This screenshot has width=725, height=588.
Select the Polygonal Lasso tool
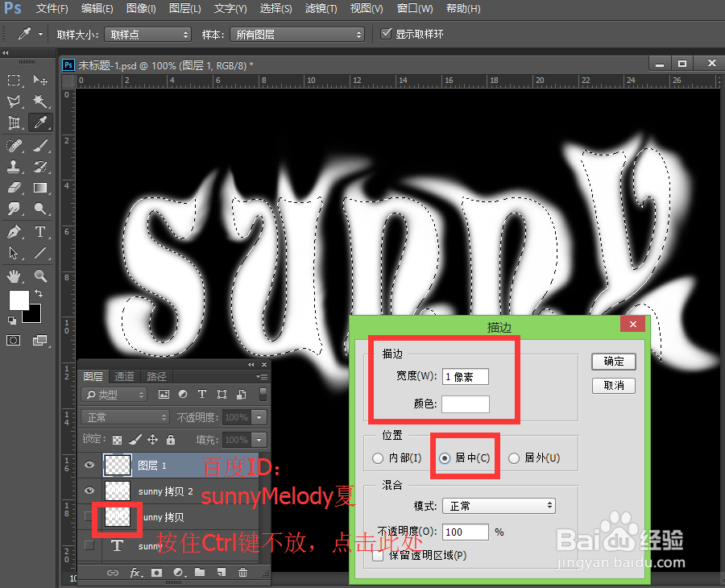[x=14, y=101]
